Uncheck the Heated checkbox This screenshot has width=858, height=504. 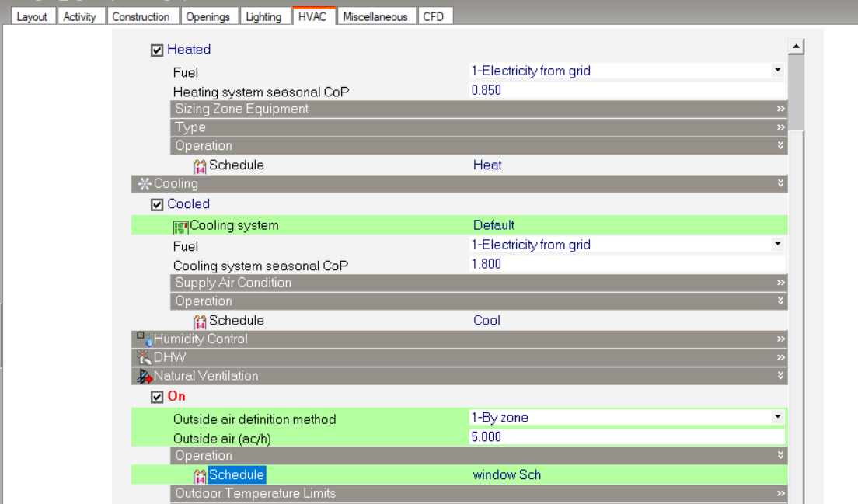(157, 50)
